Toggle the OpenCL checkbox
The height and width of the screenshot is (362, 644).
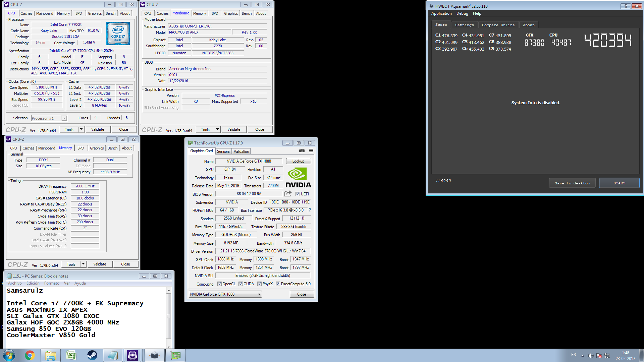pos(219,284)
